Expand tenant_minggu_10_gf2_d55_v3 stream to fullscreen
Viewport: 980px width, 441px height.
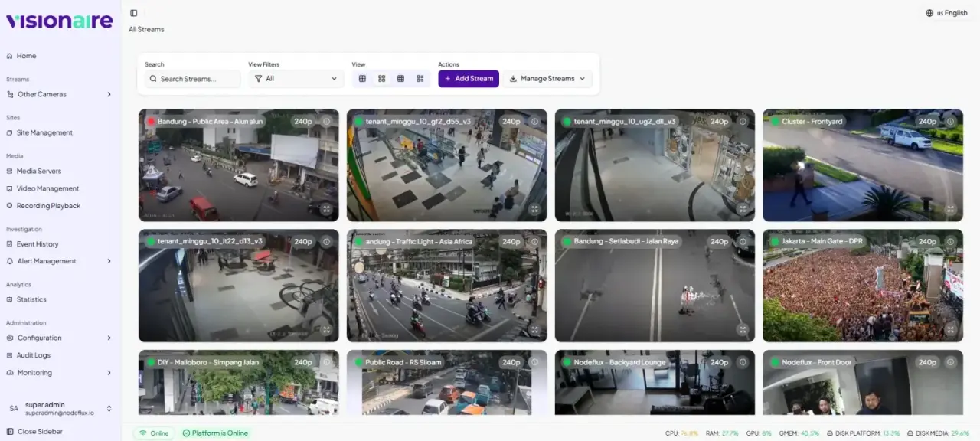pos(534,209)
